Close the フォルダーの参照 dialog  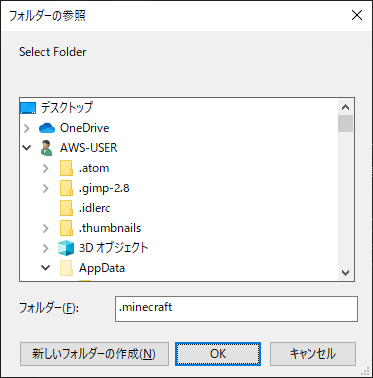357,15
